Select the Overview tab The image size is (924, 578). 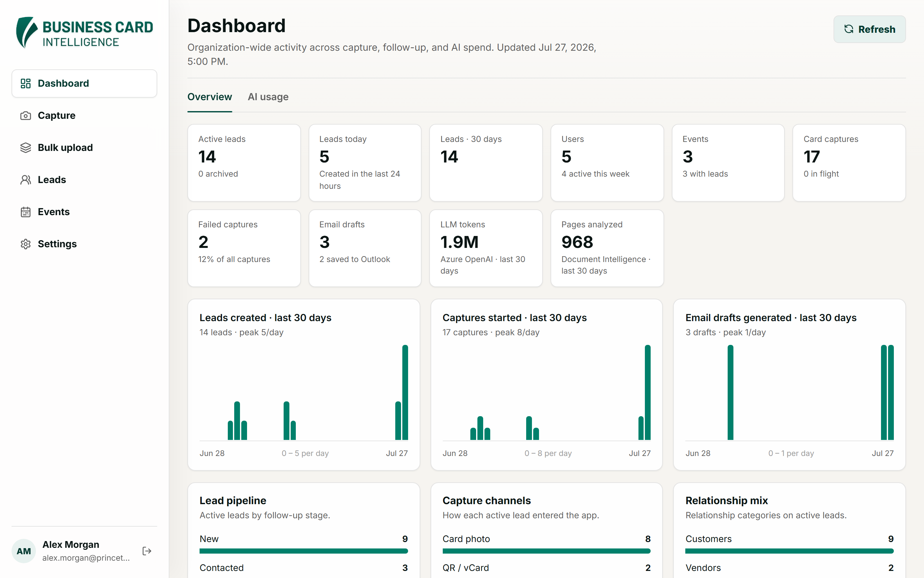click(210, 97)
